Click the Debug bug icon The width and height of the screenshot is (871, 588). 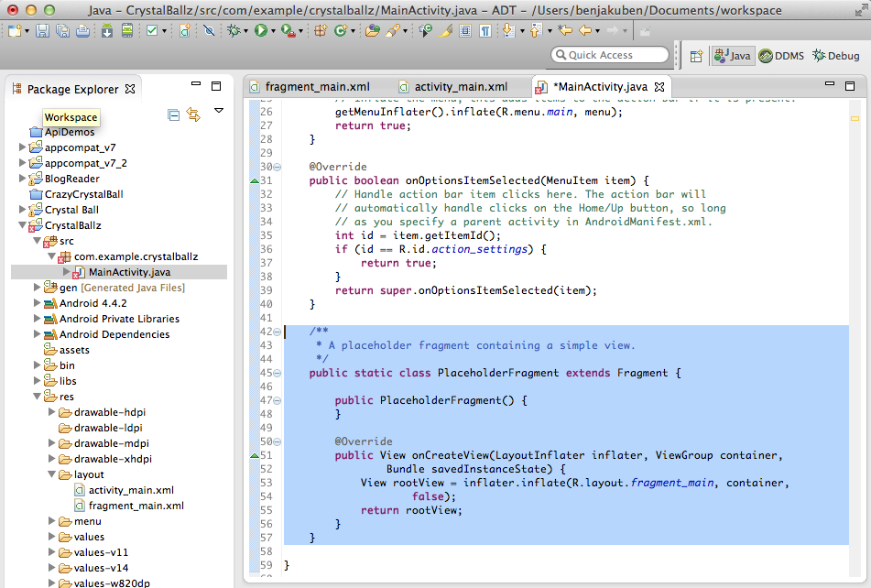coord(234,31)
